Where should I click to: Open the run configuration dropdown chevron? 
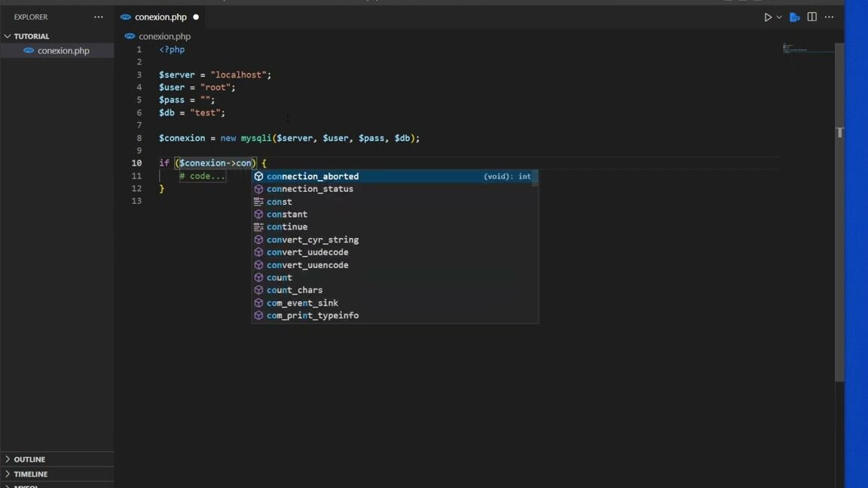click(778, 17)
